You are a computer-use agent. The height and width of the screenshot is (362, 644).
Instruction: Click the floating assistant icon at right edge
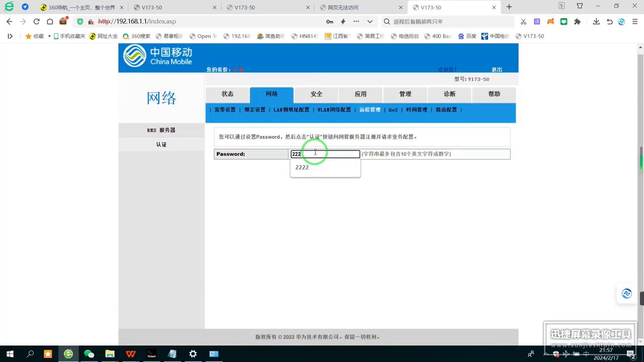[x=626, y=294]
